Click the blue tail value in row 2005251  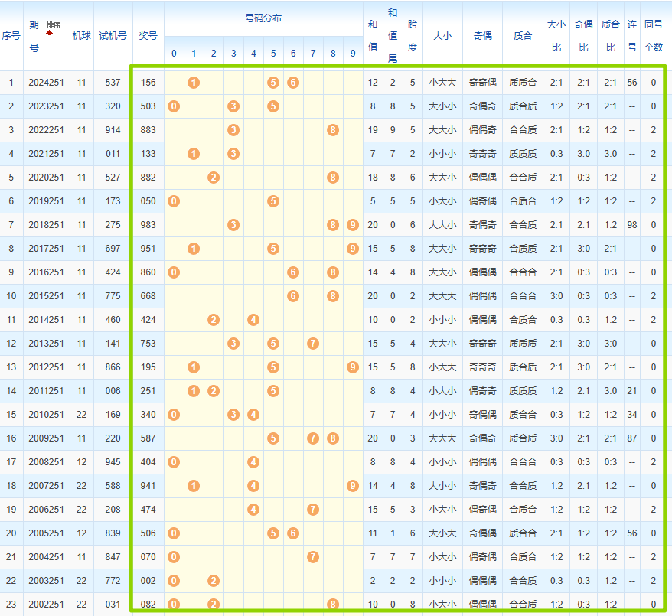(393, 533)
